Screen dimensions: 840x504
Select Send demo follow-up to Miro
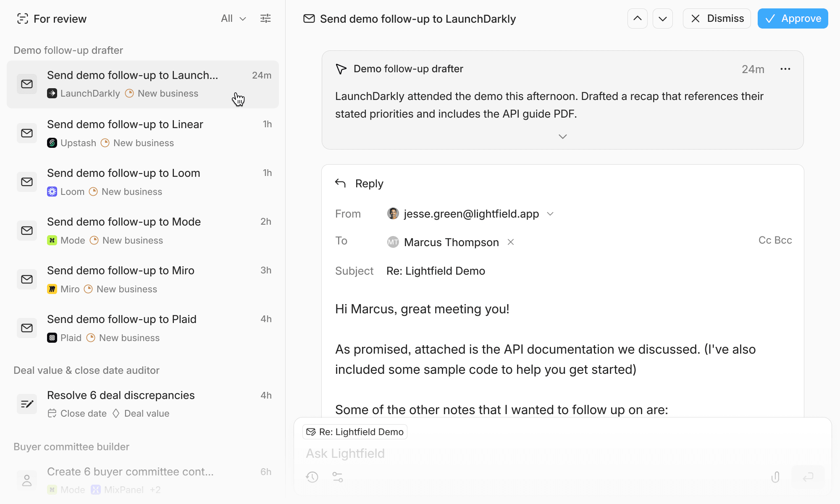tap(143, 279)
